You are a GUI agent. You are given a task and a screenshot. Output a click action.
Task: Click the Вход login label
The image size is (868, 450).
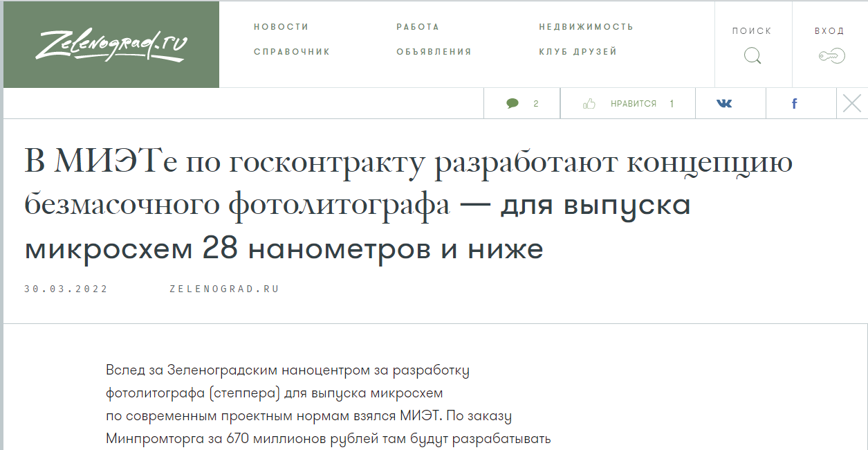point(829,31)
